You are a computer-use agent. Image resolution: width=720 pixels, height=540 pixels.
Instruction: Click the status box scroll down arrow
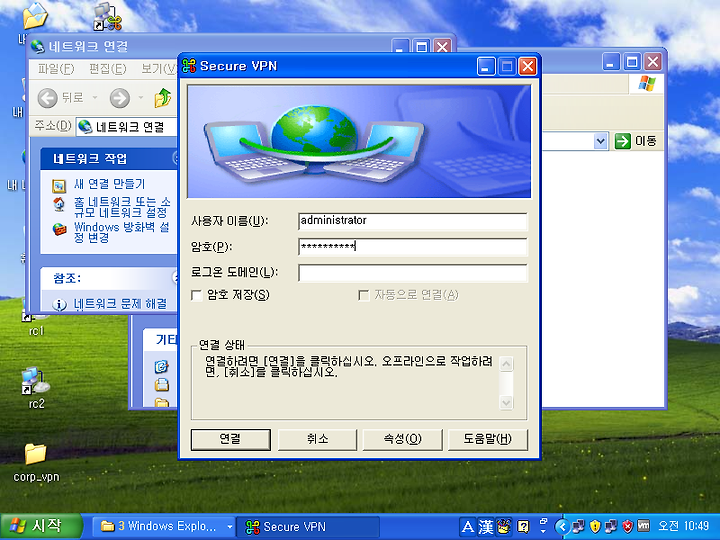(506, 403)
